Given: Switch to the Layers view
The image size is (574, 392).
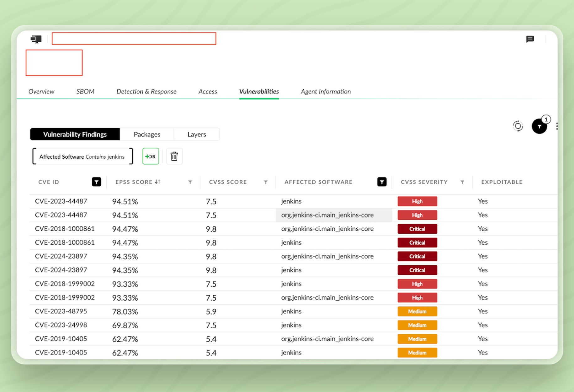Looking at the screenshot, I should pyautogui.click(x=197, y=134).
